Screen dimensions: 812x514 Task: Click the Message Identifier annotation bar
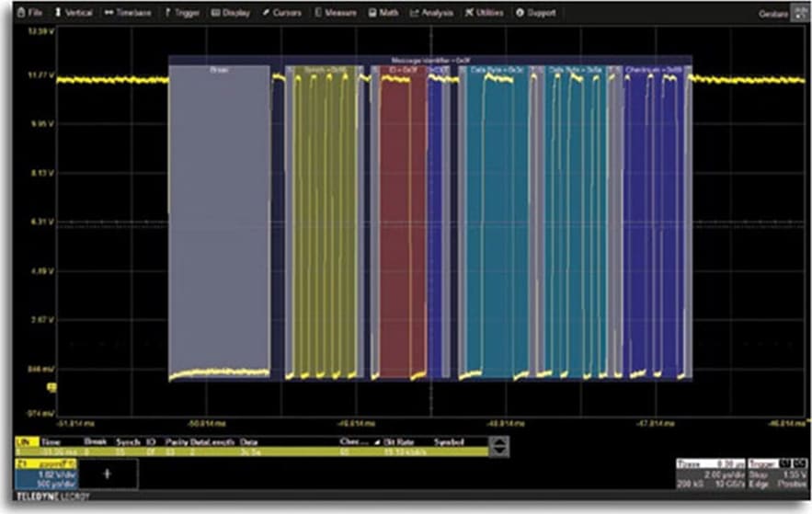point(430,61)
